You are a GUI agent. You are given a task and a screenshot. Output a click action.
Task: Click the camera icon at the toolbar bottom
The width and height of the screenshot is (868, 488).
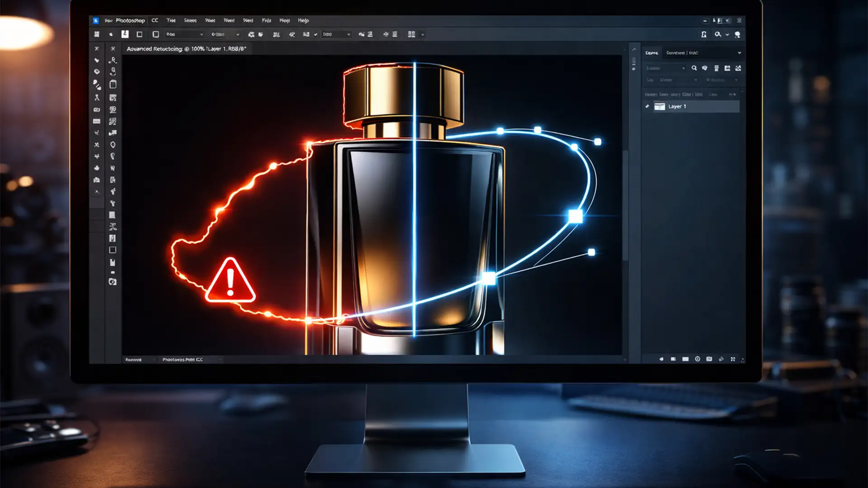coord(112,282)
